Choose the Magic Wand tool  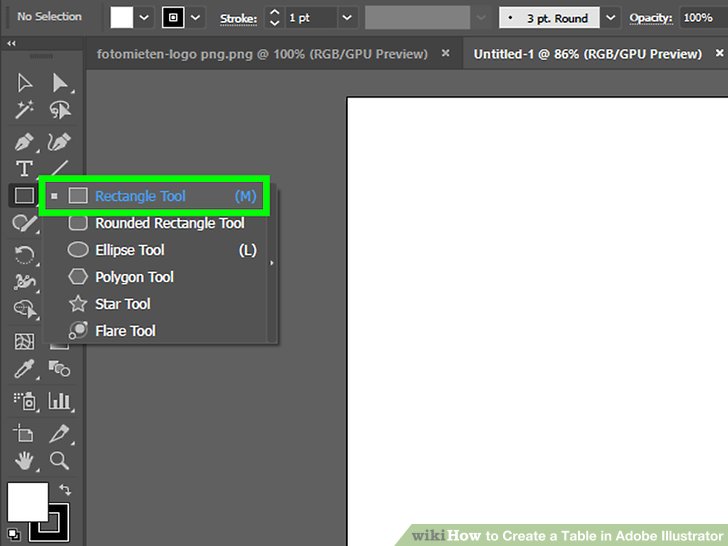(x=24, y=110)
